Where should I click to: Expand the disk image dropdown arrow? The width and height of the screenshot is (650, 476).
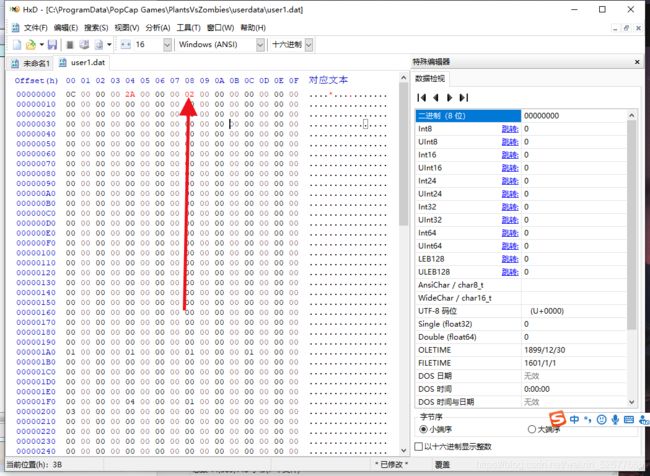coord(109,44)
